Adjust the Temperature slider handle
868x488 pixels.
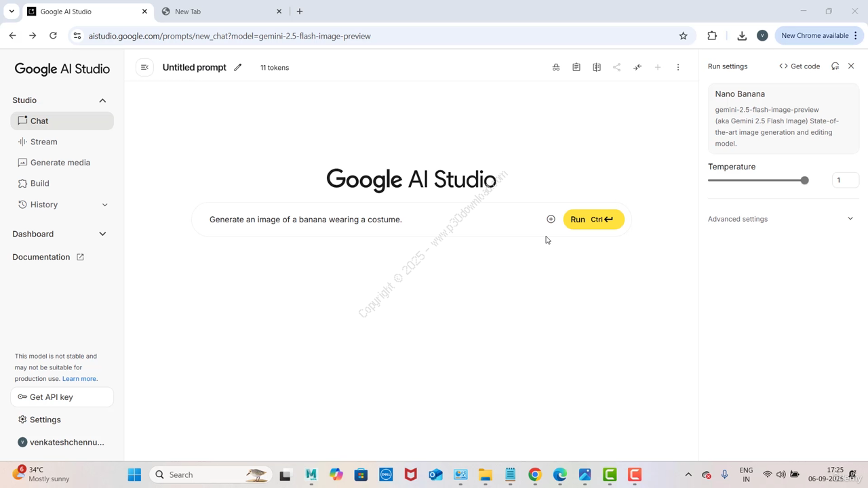(x=804, y=180)
